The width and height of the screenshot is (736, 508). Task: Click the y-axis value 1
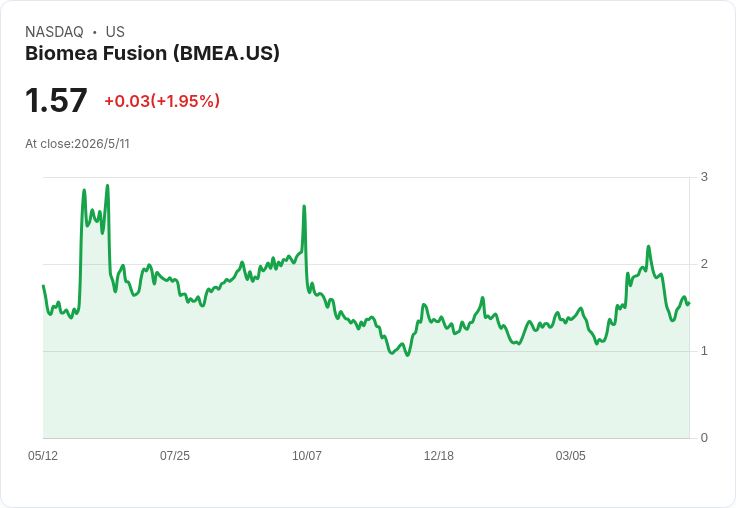[704, 351]
